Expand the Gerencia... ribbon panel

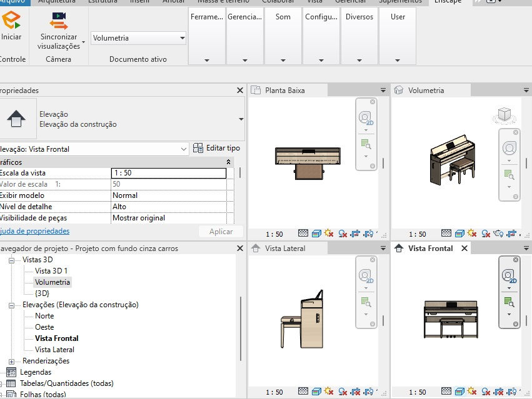[x=244, y=61]
